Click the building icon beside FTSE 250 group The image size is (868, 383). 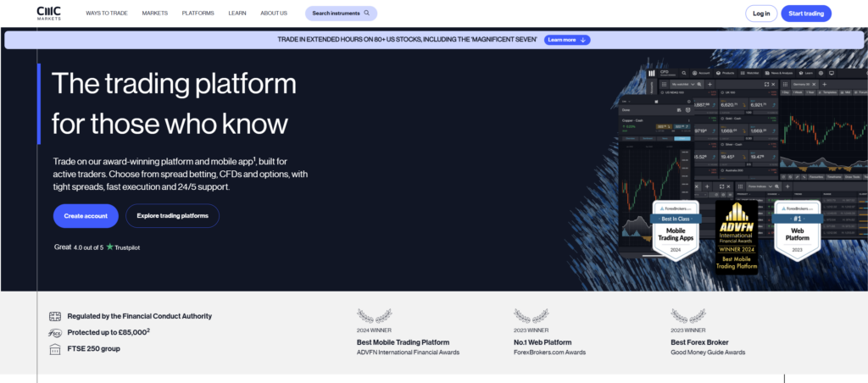click(x=55, y=349)
